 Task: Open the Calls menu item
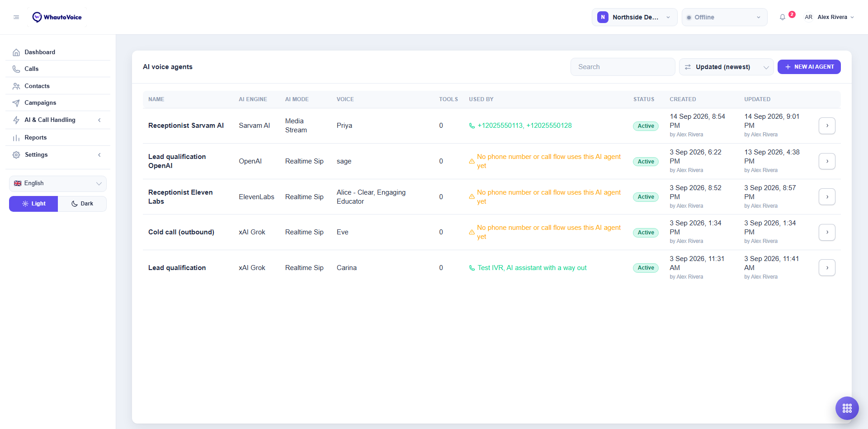pos(58,69)
